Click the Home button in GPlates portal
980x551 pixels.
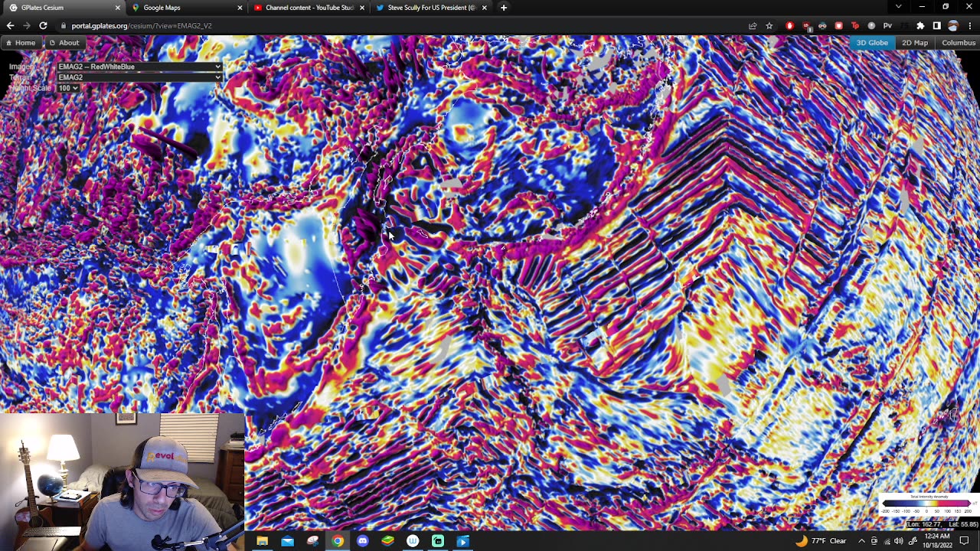[21, 43]
